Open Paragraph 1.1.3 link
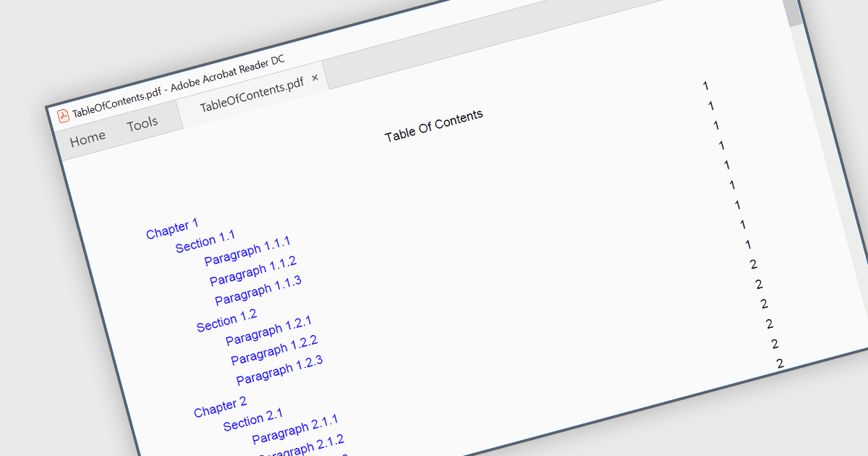This screenshot has width=868, height=456. 258,291
